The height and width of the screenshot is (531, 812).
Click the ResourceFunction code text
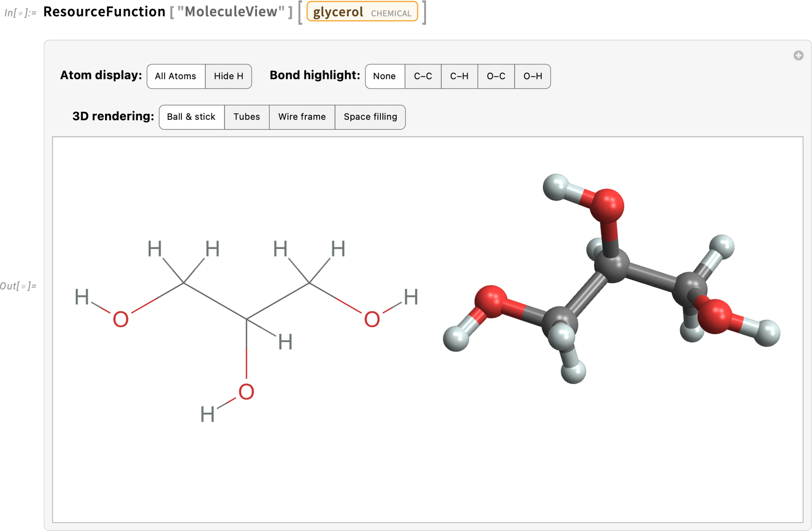coord(105,11)
